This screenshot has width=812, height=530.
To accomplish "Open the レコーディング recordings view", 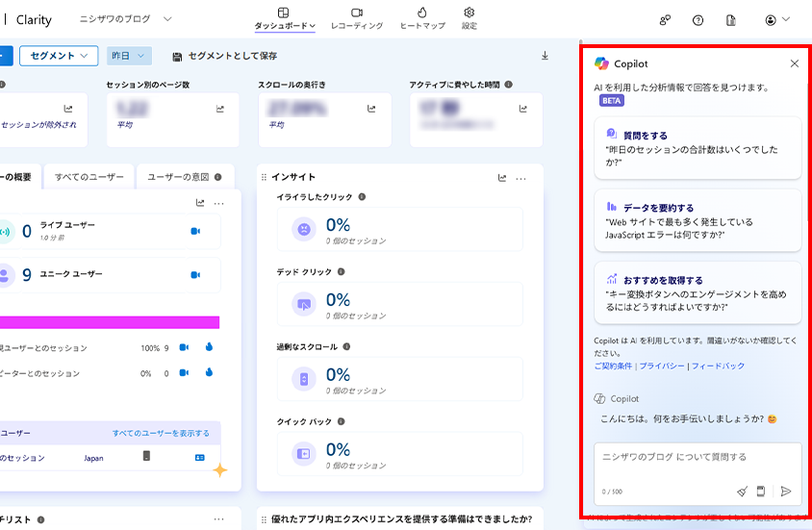I will tap(356, 18).
